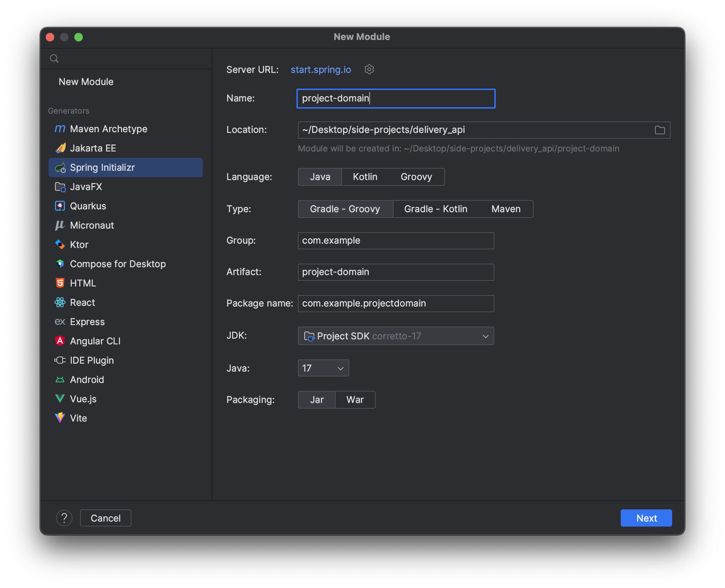The image size is (725, 588).
Task: Open the JDK Project SDK dropdown
Action: pos(396,336)
